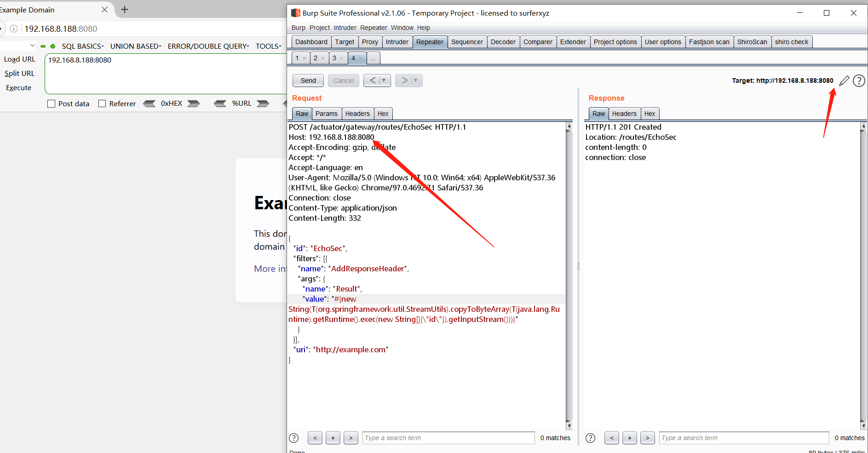Viewport: 868px width, 453px height.
Task: Click Execute in HackBar
Action: [19, 88]
